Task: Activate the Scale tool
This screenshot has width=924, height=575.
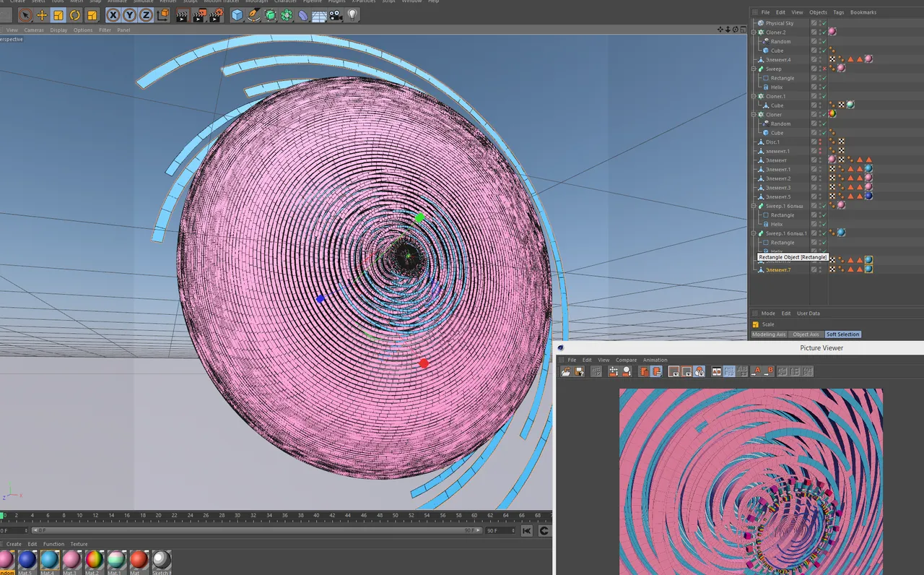Action: (x=58, y=14)
